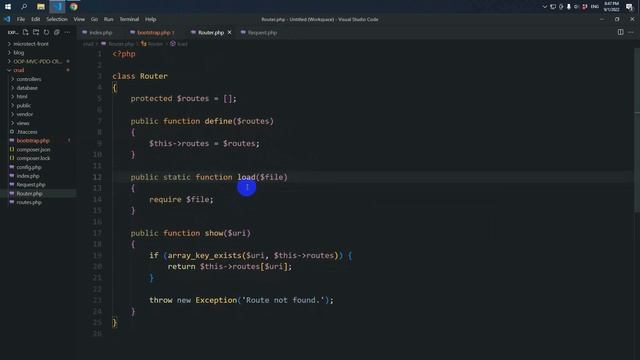Expand the microtect-front folder
Viewport: 640px width, 360px height.
tap(31, 44)
